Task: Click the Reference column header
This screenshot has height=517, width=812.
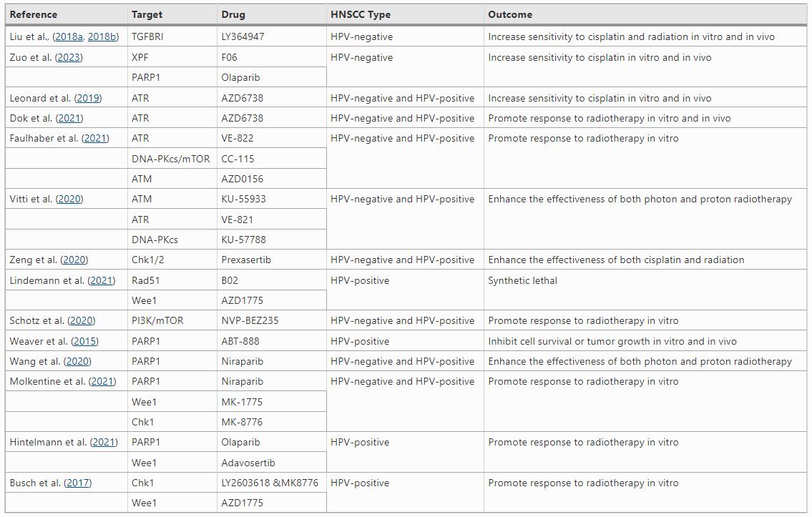Action: tap(34, 14)
